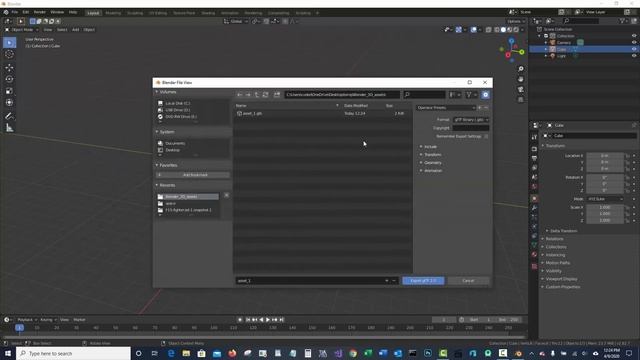The height and width of the screenshot is (360, 640).
Task: Open the Format dropdown in export options
Action: (x=471, y=120)
